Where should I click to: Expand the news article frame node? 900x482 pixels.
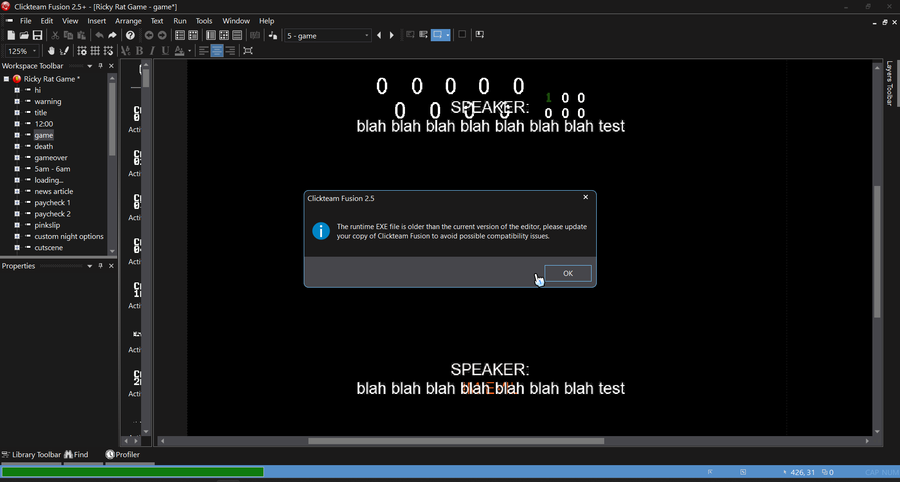tap(17, 192)
